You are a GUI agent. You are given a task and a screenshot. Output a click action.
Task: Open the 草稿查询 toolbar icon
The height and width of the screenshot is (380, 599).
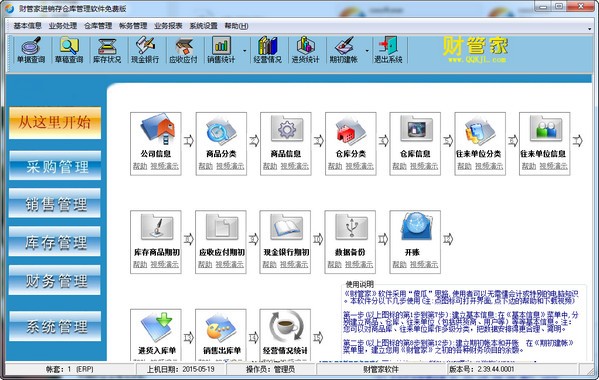(x=69, y=50)
